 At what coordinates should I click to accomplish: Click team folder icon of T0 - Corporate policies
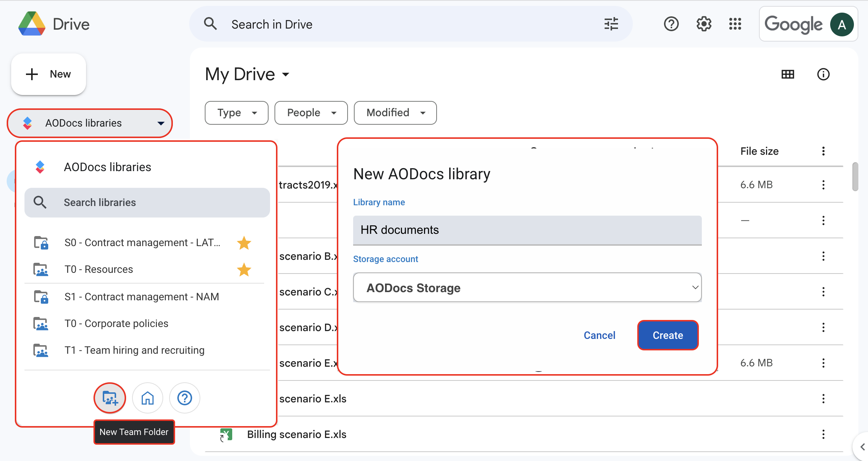point(41,324)
